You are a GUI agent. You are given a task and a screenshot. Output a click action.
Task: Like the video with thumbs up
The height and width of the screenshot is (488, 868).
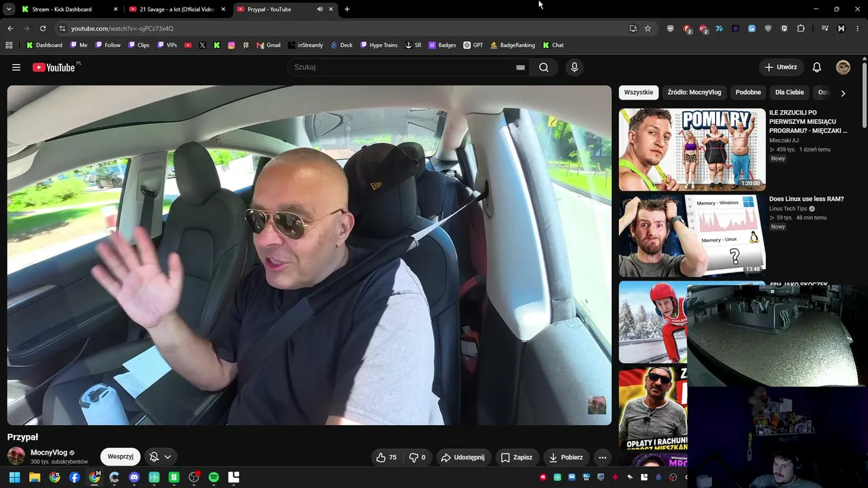coord(387,457)
